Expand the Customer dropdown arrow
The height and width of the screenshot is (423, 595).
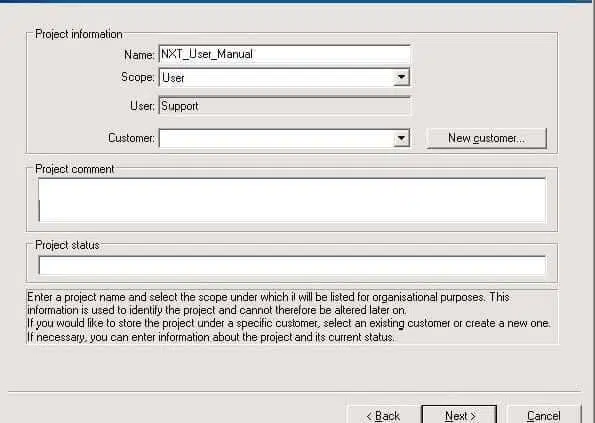click(x=401, y=138)
